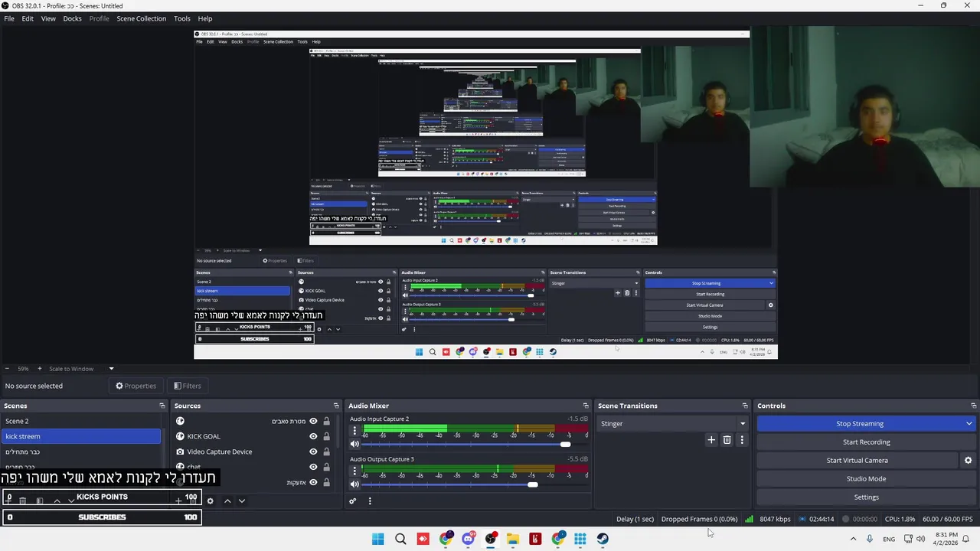Hide the Video Capture Device source
This screenshot has width=980, height=551.
[x=313, y=452]
